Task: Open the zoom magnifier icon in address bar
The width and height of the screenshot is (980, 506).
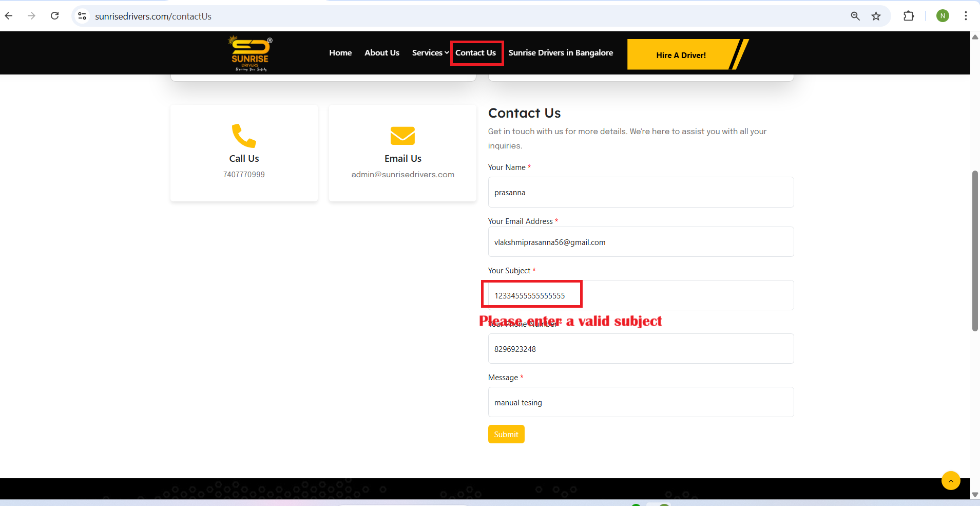Action: pos(855,16)
